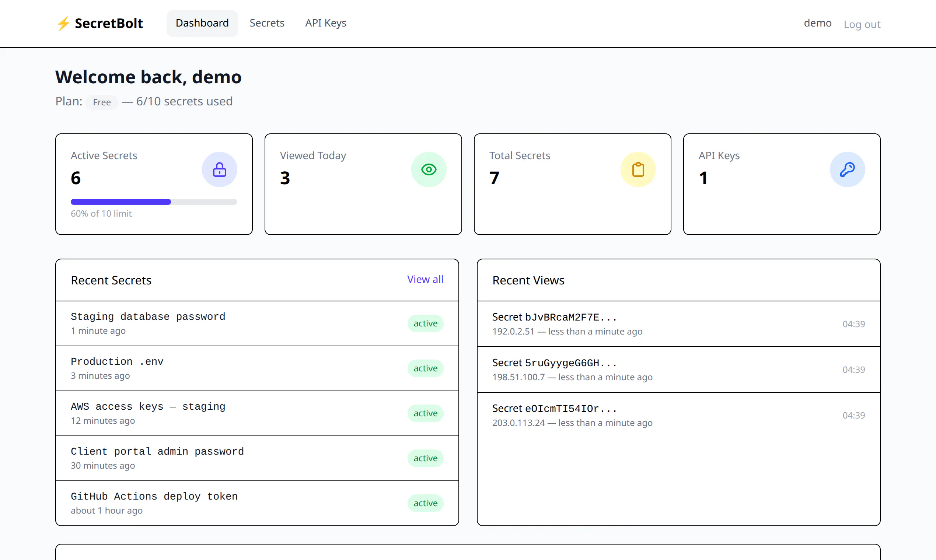Image resolution: width=936 pixels, height=560 pixels.
Task: Open GitHub Actions deploy token secret
Action: point(257,503)
